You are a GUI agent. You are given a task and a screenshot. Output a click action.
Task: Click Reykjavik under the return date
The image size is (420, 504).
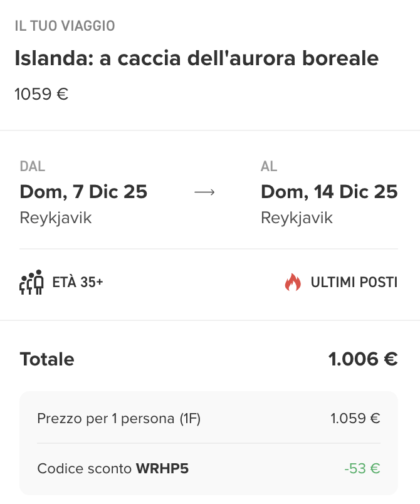(297, 218)
